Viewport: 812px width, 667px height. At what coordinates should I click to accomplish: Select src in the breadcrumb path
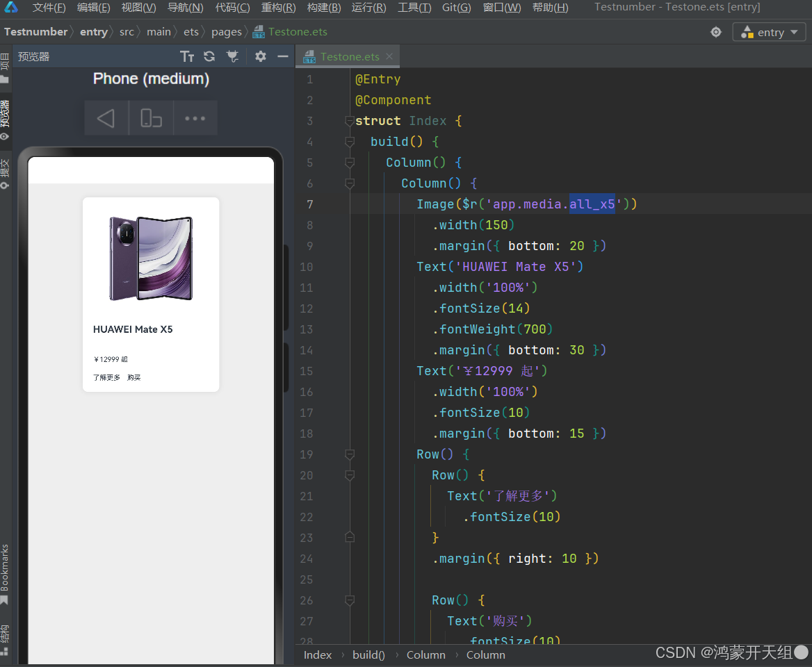pyautogui.click(x=127, y=32)
